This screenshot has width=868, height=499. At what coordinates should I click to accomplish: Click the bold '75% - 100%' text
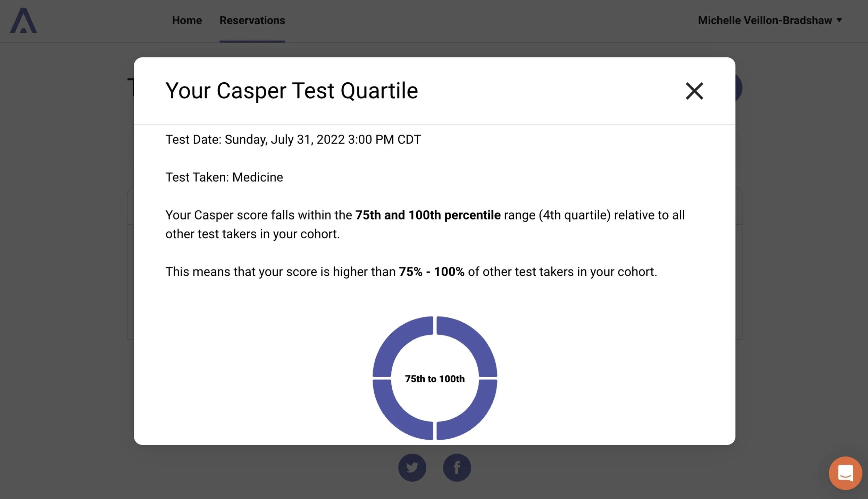coord(432,272)
